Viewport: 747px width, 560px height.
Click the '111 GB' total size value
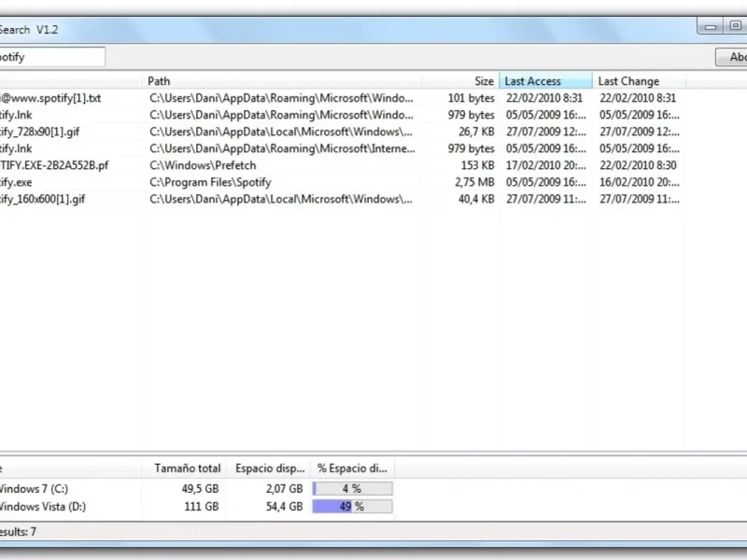pyautogui.click(x=202, y=507)
